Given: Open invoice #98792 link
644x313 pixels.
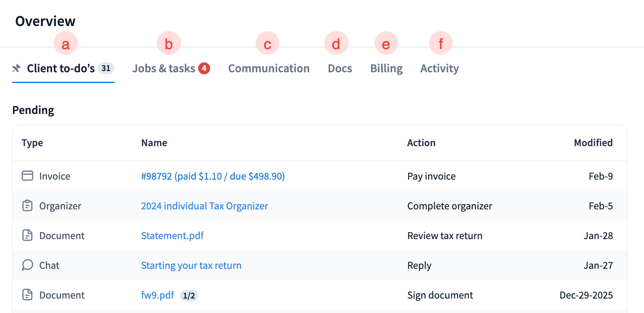Looking at the screenshot, I should 213,176.
